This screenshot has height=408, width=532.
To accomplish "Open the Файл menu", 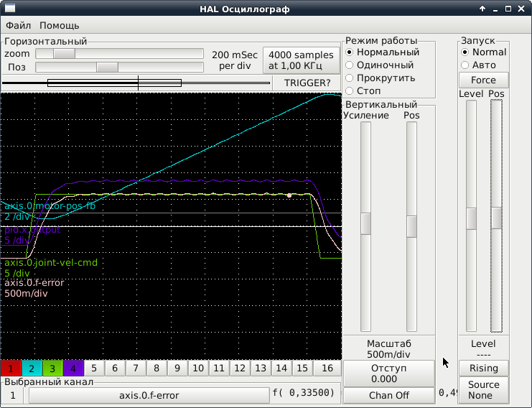I will click(19, 25).
